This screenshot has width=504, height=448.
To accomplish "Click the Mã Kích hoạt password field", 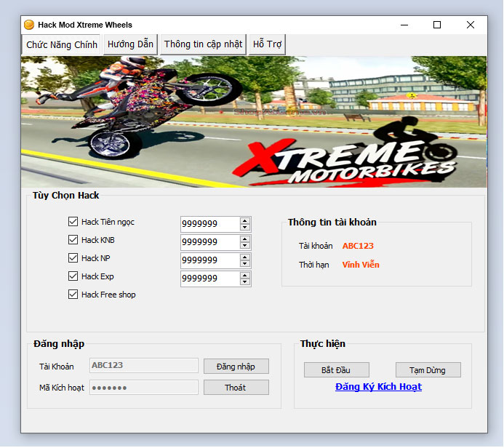I will click(144, 387).
